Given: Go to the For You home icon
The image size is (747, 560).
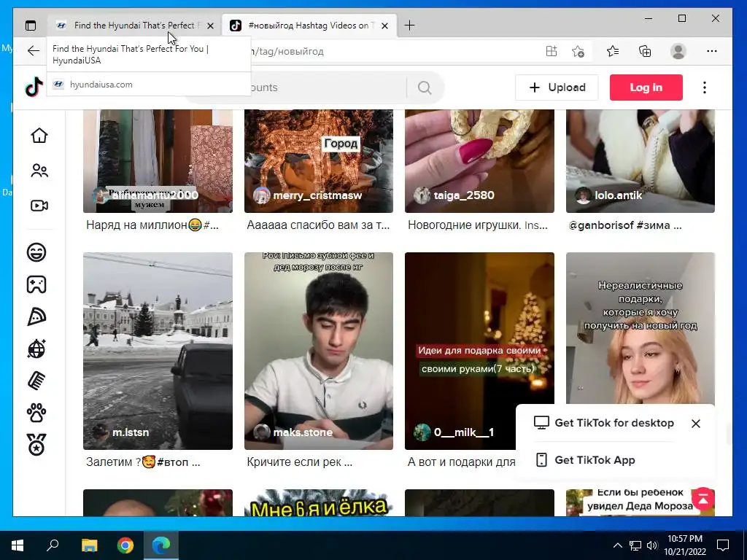Looking at the screenshot, I should click(x=39, y=136).
